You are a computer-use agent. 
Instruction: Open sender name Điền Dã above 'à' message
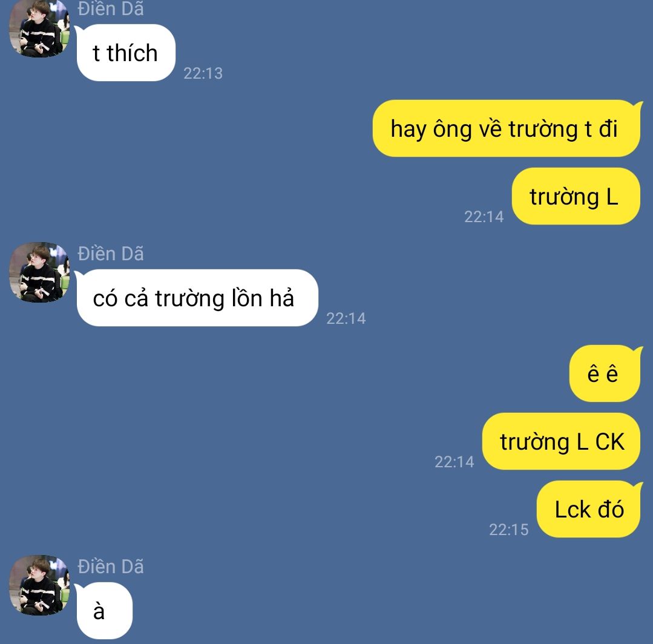111,567
